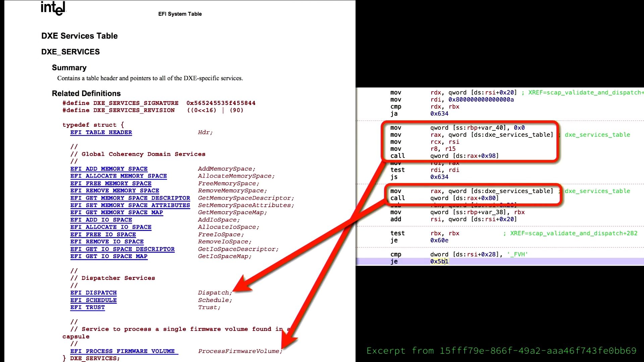Click the 'Related Definitions' heading
The image size is (644, 362).
click(x=86, y=94)
